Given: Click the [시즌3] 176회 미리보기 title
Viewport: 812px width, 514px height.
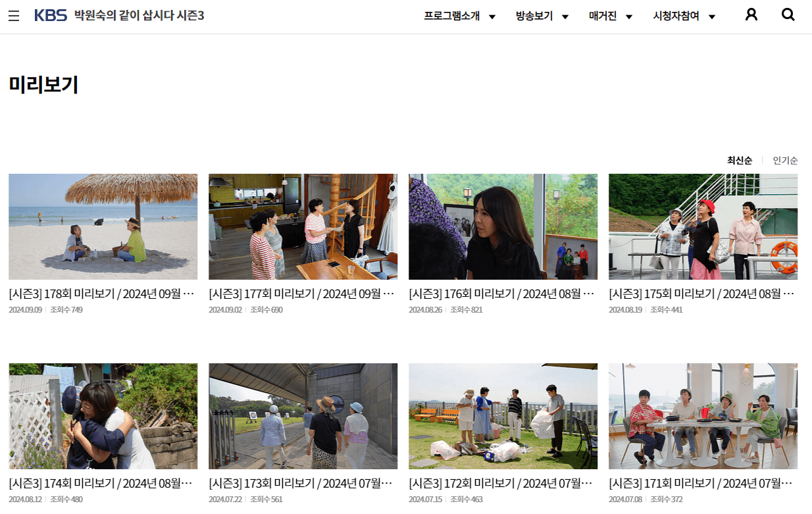Looking at the screenshot, I should tap(502, 294).
